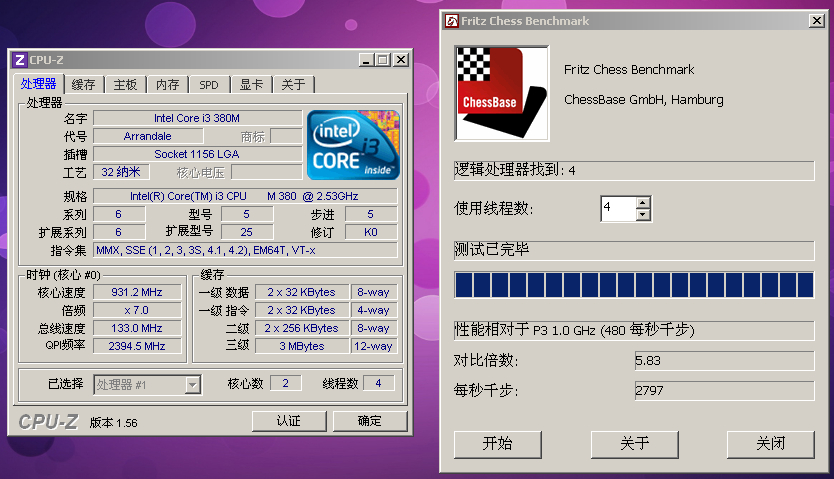Click the 32 纳米 process field

pyautogui.click(x=121, y=172)
